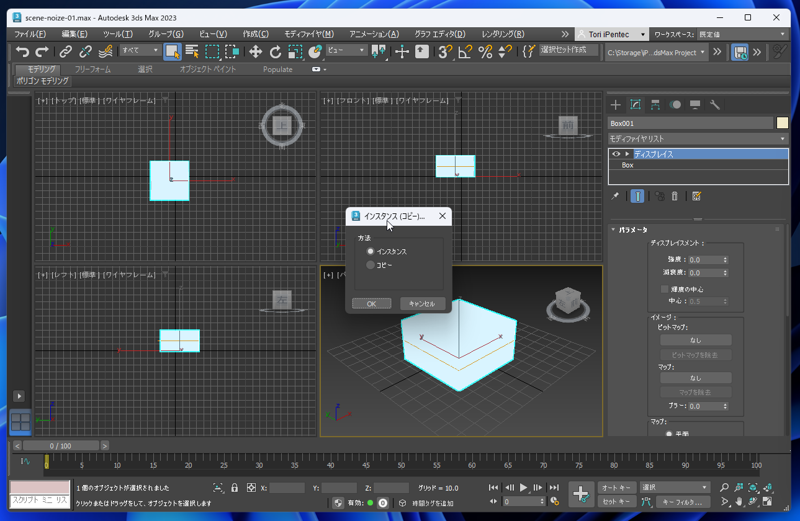Toggle the Angle Snap icon
800x521 pixels.
pyautogui.click(x=465, y=52)
